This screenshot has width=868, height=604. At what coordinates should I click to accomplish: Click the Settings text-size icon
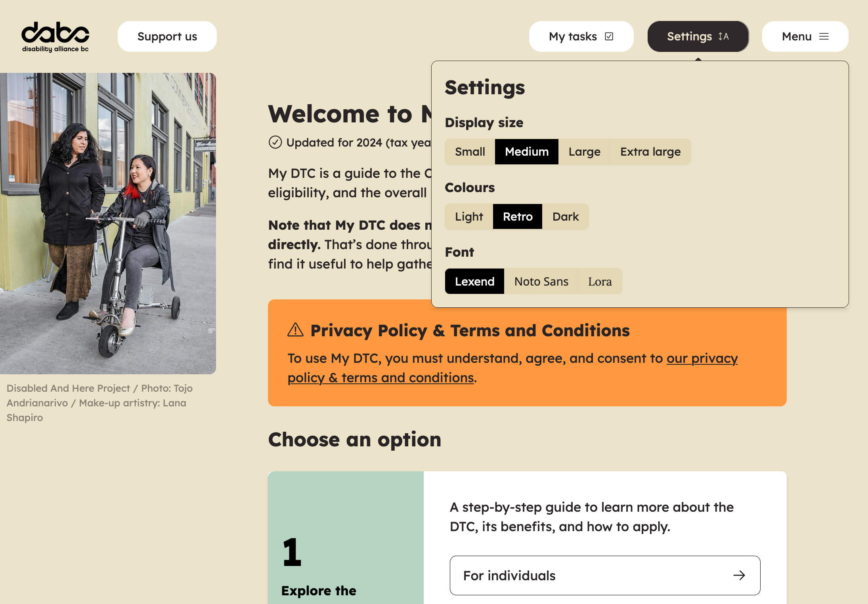point(723,36)
